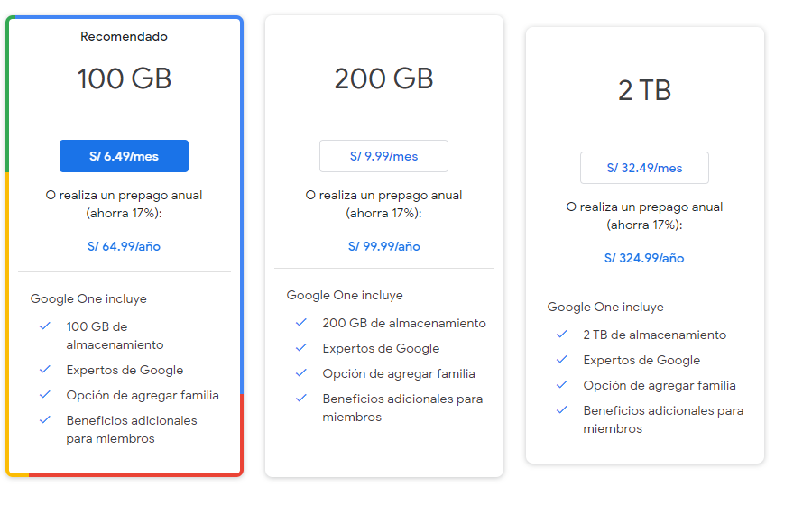The width and height of the screenshot is (812, 505).
Task: Click checkmark next to Expertos de Google, 2 TB plan
Action: point(562,360)
